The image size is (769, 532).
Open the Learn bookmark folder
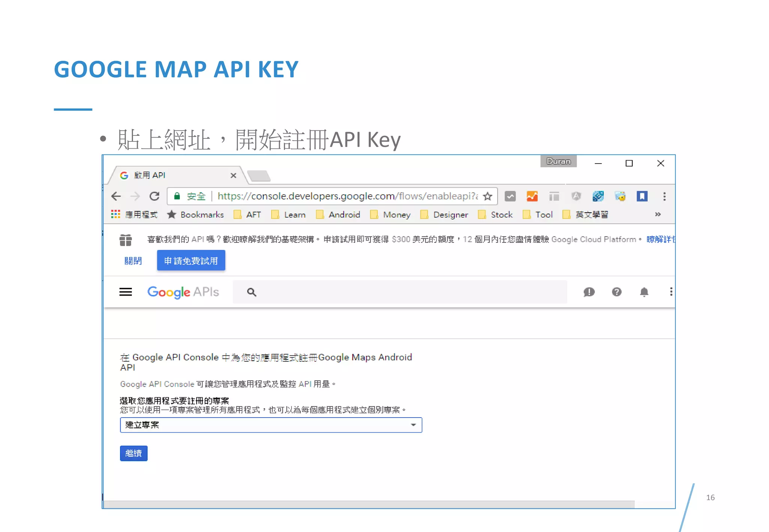[x=288, y=215]
